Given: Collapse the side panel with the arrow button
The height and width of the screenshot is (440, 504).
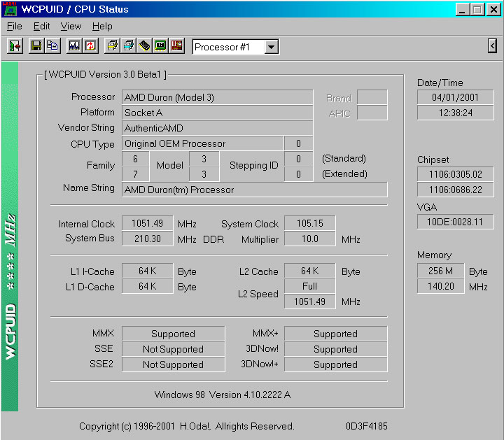Looking at the screenshot, I should pyautogui.click(x=492, y=46).
